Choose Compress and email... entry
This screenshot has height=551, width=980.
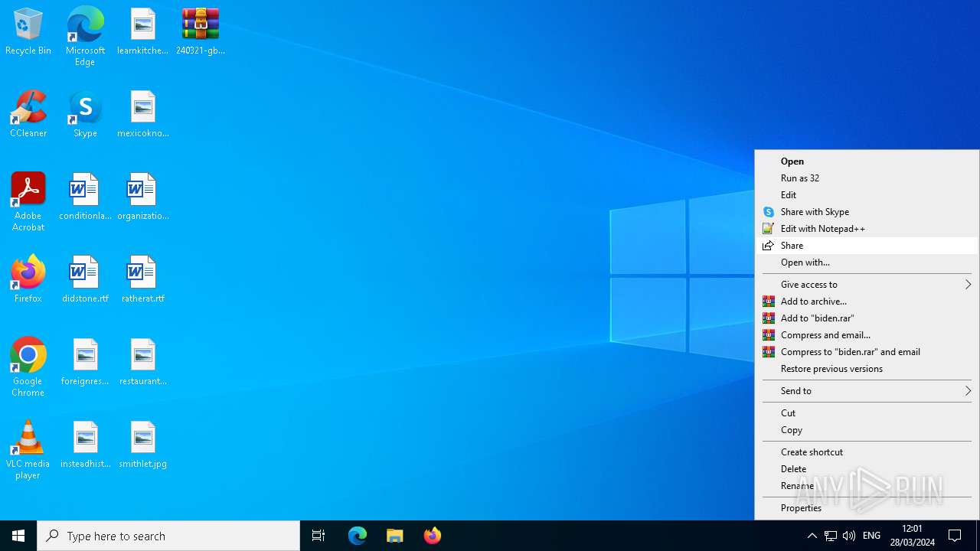pyautogui.click(x=867, y=335)
